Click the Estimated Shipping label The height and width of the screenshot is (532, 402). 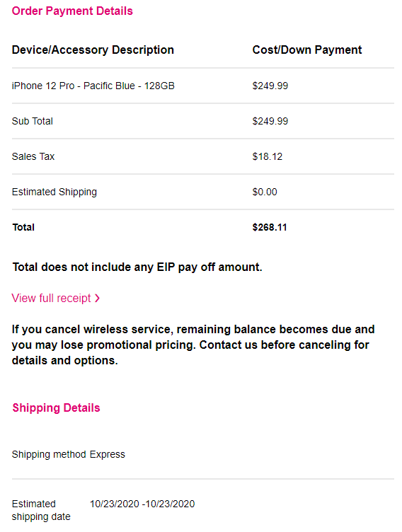point(54,192)
